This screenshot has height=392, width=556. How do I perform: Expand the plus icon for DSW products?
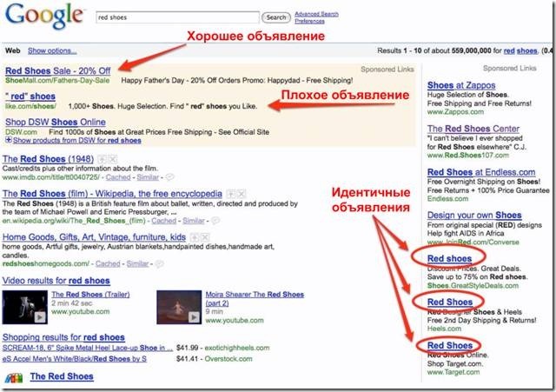[x=9, y=140]
